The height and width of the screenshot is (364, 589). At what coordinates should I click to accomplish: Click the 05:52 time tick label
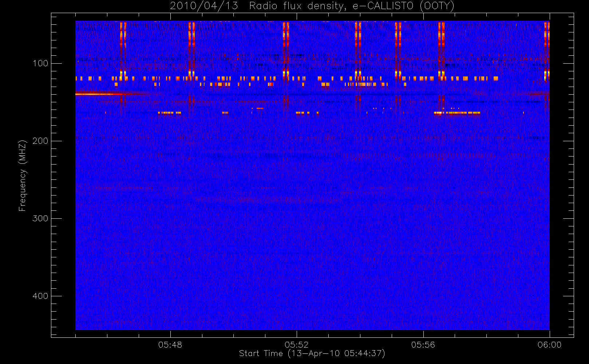(297, 345)
